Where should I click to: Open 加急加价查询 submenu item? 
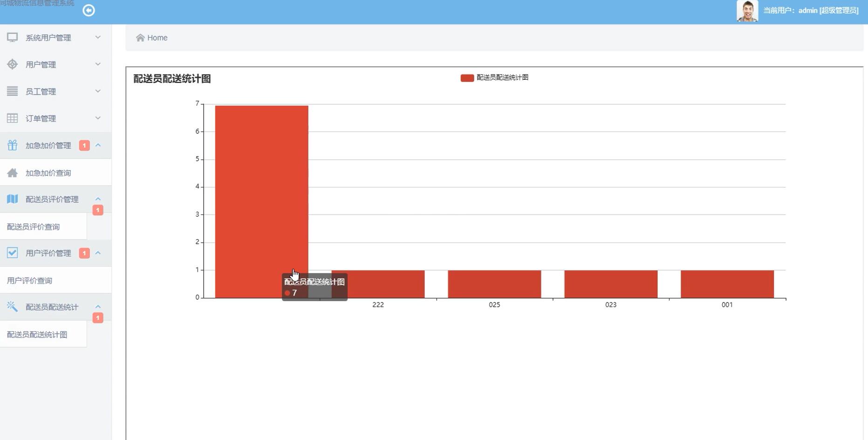point(48,173)
